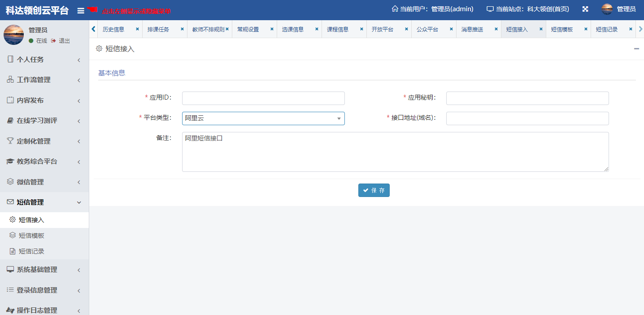Click the 应用ID input field
644x315 pixels.
pyautogui.click(x=263, y=98)
